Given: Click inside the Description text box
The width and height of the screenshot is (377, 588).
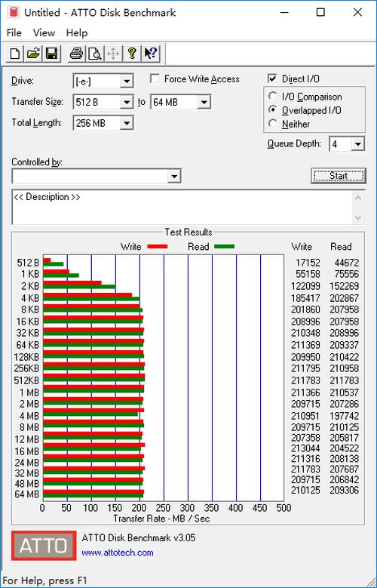Looking at the screenshot, I should pos(182,207).
